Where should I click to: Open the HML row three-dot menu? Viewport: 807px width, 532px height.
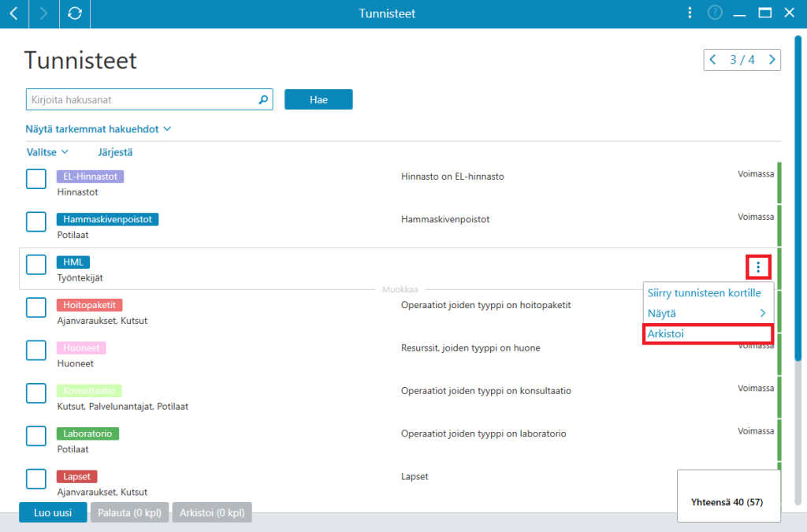click(758, 267)
